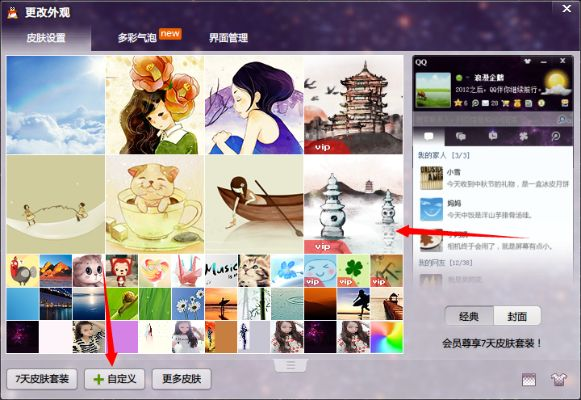The height and width of the screenshot is (400, 581).
Task: Go to the 界面管理 tab
Action: [x=228, y=38]
